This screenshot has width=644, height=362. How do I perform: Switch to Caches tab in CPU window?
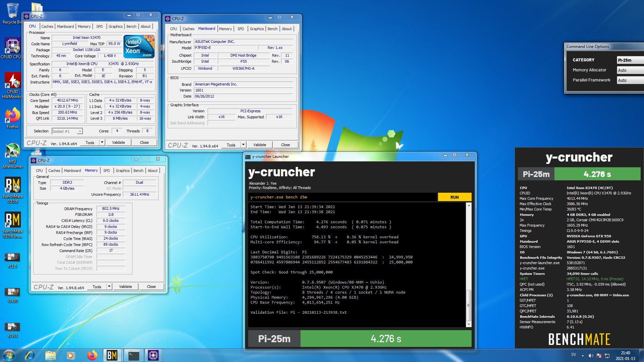tap(47, 26)
